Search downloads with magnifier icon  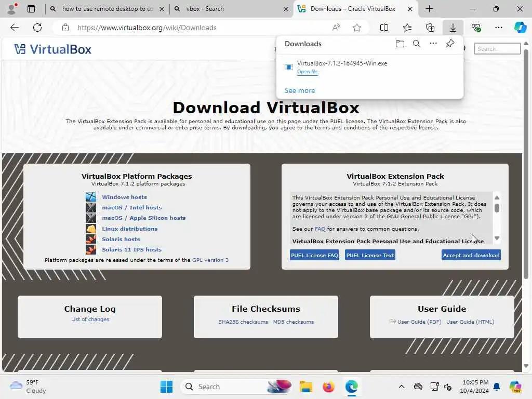417,44
